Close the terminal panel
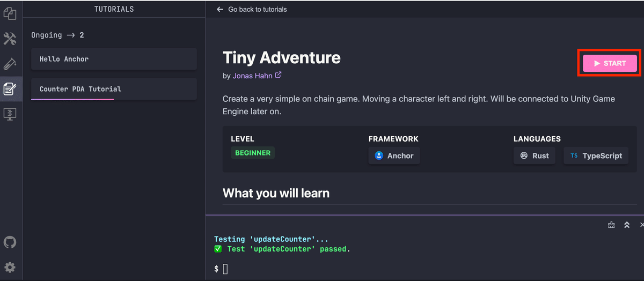This screenshot has height=281, width=644. [x=641, y=225]
